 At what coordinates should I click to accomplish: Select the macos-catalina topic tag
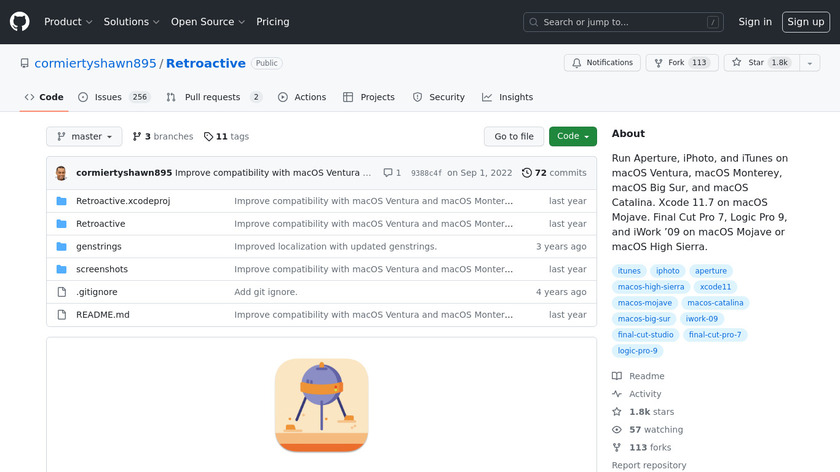coord(717,303)
